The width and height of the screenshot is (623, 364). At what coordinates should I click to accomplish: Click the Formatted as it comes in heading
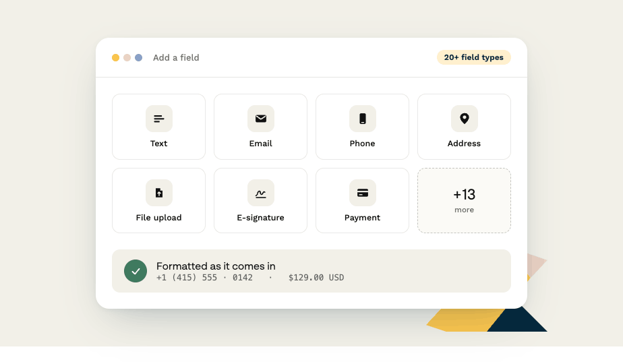point(216,266)
